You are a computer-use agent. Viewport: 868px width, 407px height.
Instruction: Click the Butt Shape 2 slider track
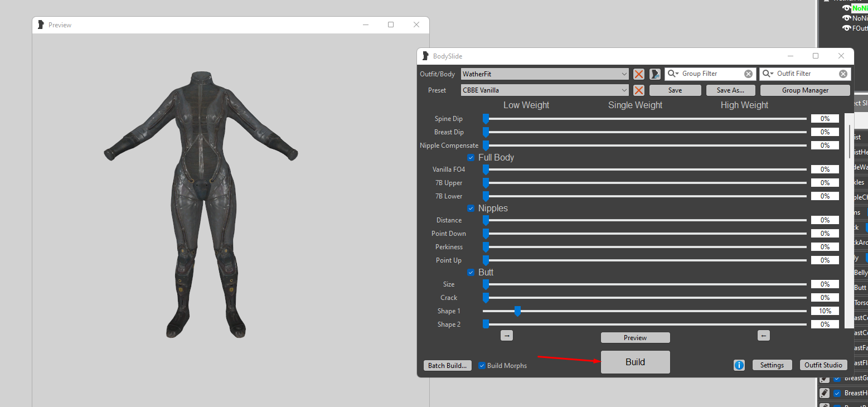644,324
